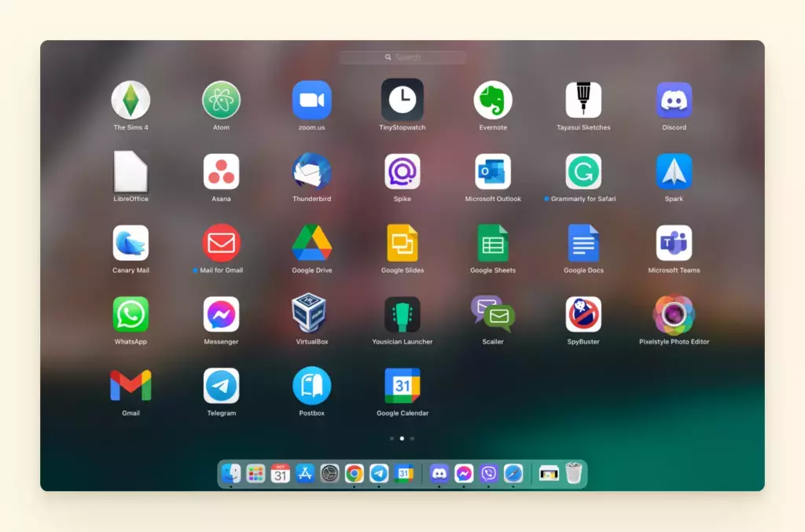Launch Tayasui Sketches
Screen dimensions: 805x532
(583, 100)
